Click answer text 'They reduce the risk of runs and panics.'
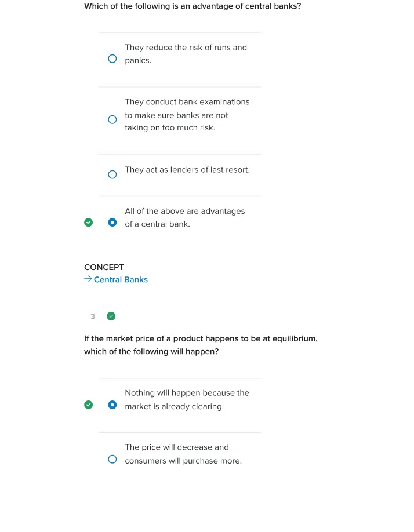Image resolution: width=414 pixels, height=532 pixels. click(186, 54)
